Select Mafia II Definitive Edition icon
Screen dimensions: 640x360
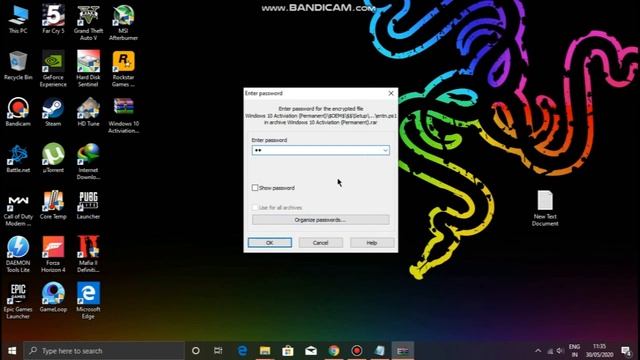coord(88,255)
